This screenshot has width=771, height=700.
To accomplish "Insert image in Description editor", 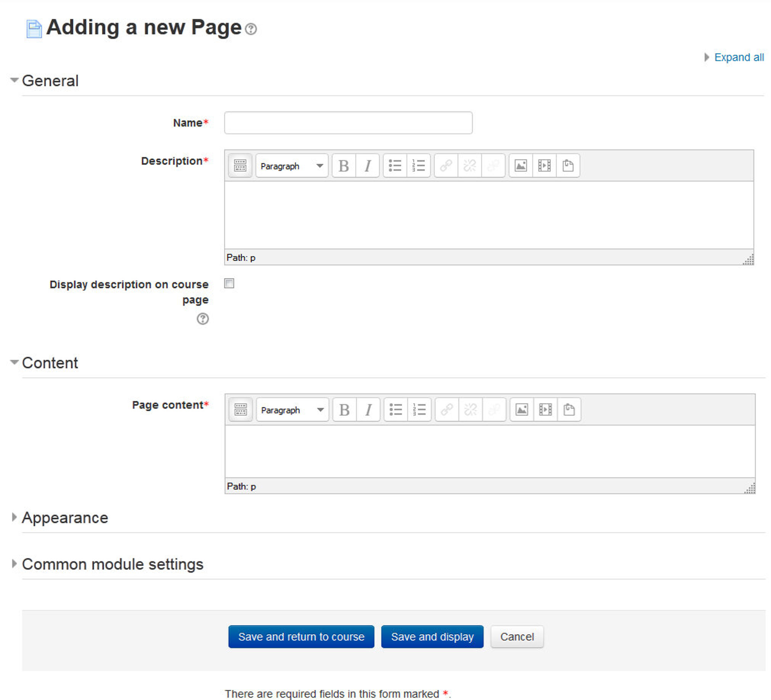I will pyautogui.click(x=520, y=165).
